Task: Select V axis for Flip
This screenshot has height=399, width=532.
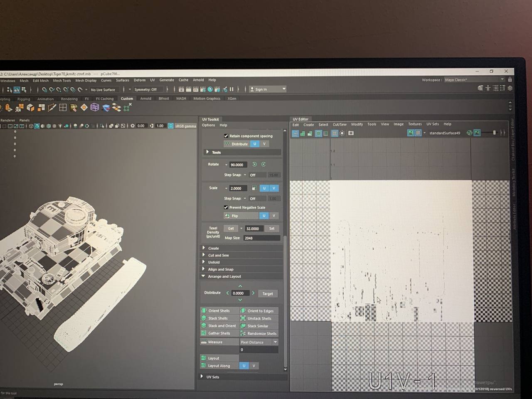Action: point(274,216)
